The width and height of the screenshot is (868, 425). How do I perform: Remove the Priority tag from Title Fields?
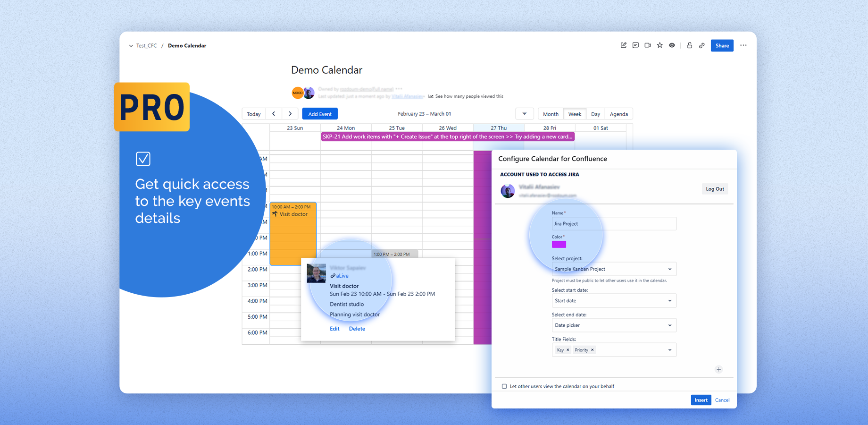(x=593, y=350)
